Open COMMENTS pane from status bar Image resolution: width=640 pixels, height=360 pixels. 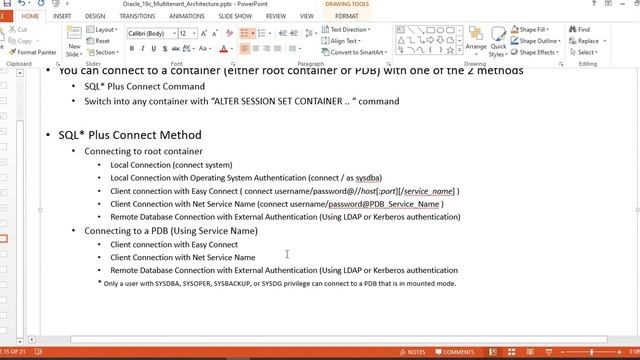point(454,352)
